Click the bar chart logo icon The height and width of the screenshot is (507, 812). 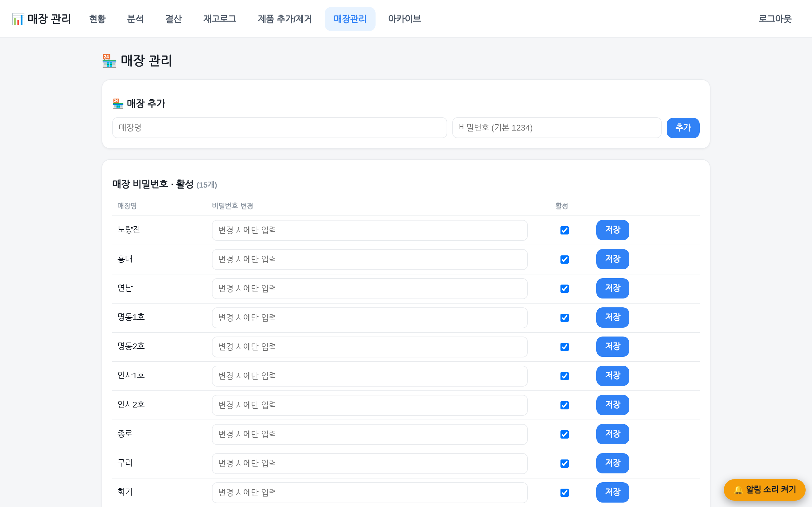18,19
